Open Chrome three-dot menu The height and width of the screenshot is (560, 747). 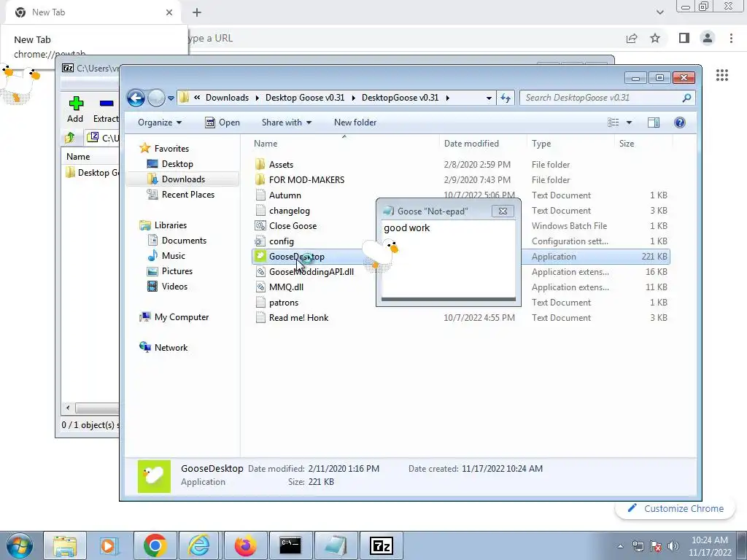(731, 38)
